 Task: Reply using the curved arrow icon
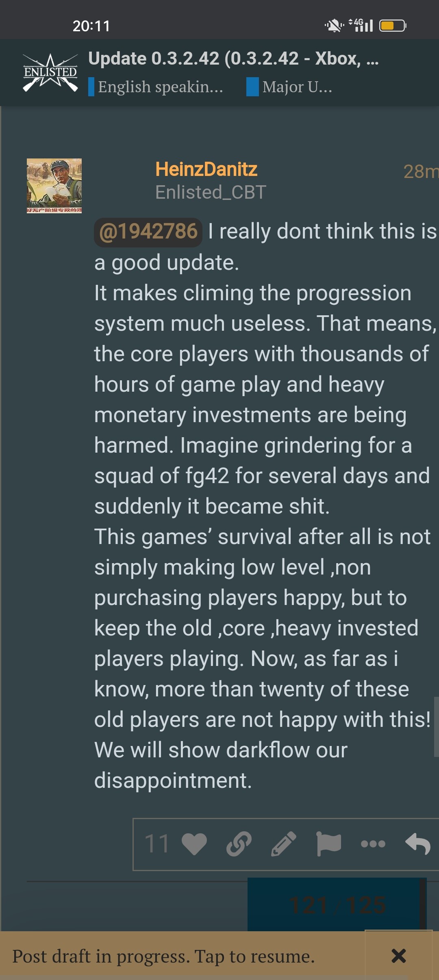click(418, 844)
